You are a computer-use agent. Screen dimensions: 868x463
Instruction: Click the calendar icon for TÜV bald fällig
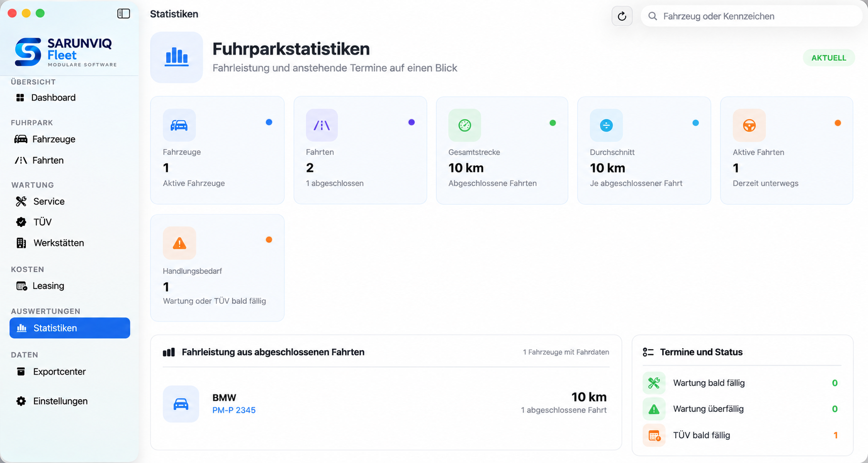[x=654, y=435]
